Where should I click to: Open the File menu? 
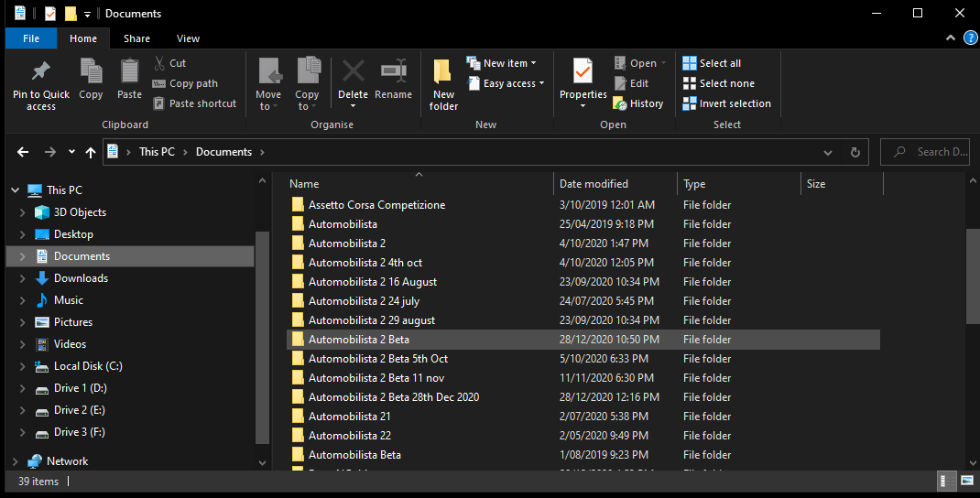click(x=31, y=38)
